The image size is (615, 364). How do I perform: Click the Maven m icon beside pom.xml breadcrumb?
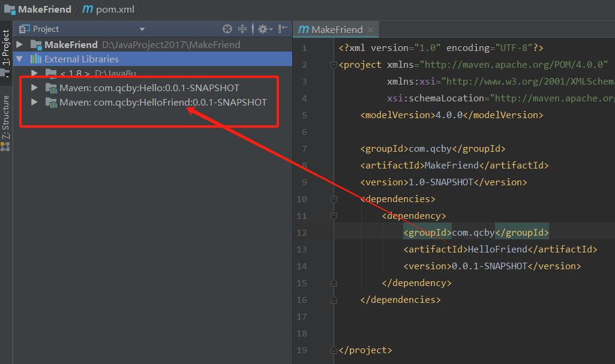(x=88, y=9)
